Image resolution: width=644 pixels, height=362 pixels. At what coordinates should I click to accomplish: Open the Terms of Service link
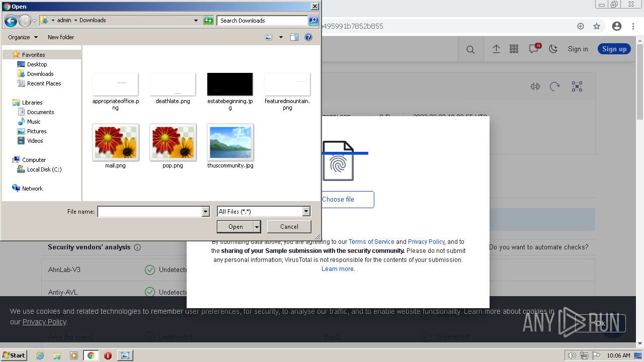pos(371,242)
